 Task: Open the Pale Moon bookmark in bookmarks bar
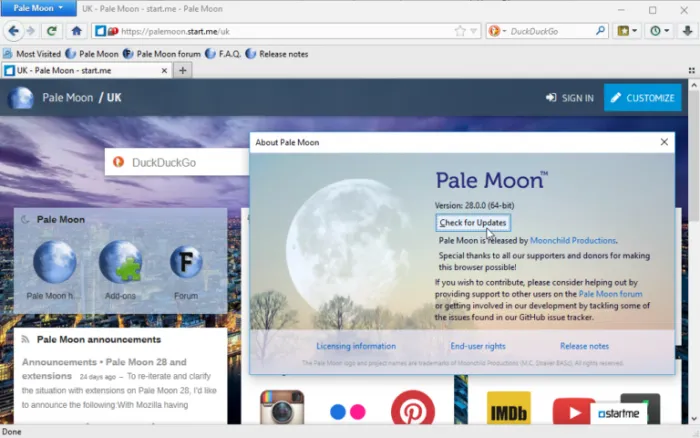click(92, 54)
